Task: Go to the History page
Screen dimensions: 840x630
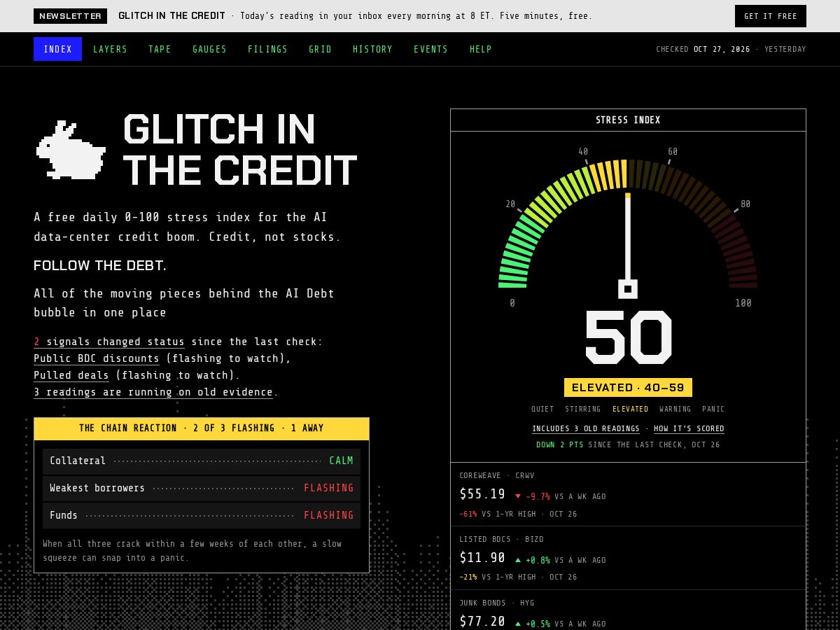Action: [x=372, y=49]
